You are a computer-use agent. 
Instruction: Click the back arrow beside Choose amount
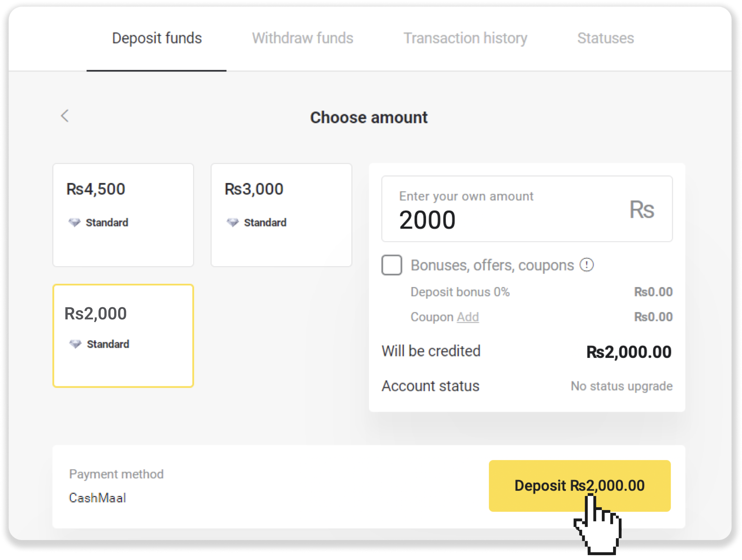[65, 116]
